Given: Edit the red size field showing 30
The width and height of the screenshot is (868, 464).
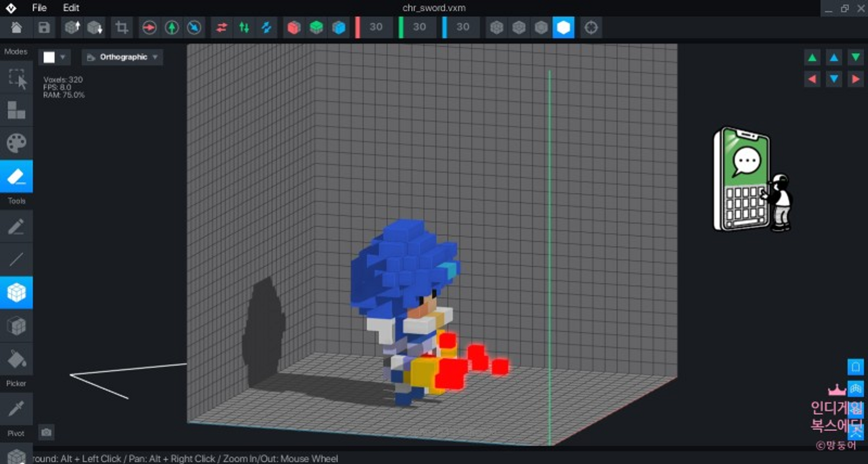Looking at the screenshot, I should (x=376, y=27).
